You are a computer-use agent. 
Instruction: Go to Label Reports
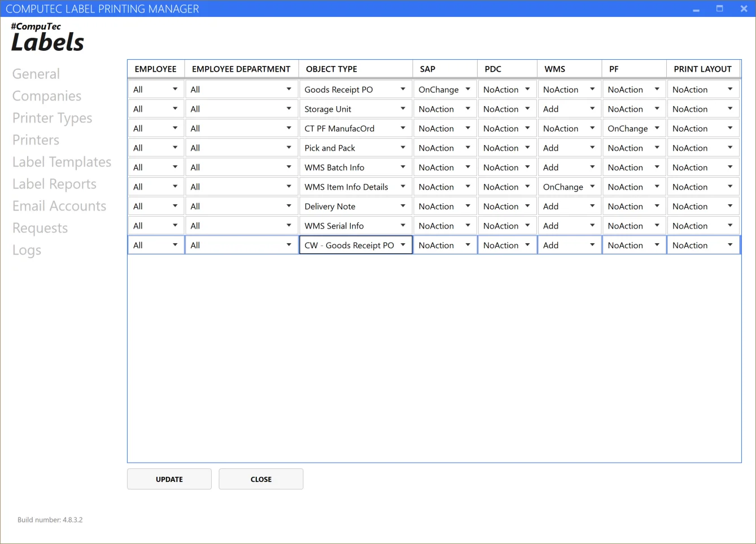[54, 184]
